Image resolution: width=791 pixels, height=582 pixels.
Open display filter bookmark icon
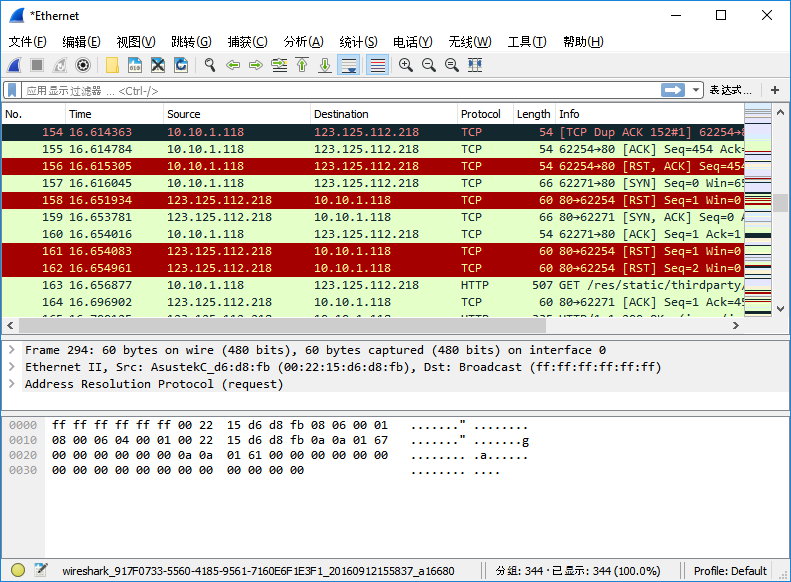coord(12,91)
